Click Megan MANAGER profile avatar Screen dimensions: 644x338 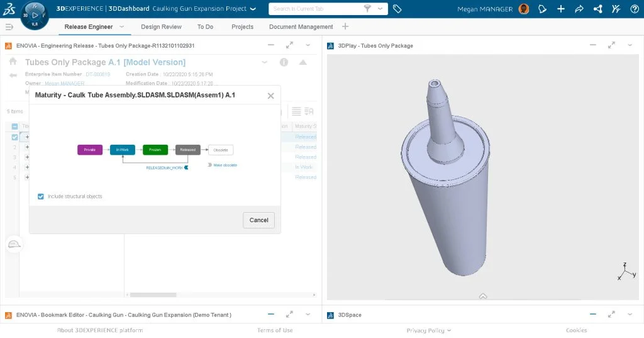pyautogui.click(x=524, y=9)
